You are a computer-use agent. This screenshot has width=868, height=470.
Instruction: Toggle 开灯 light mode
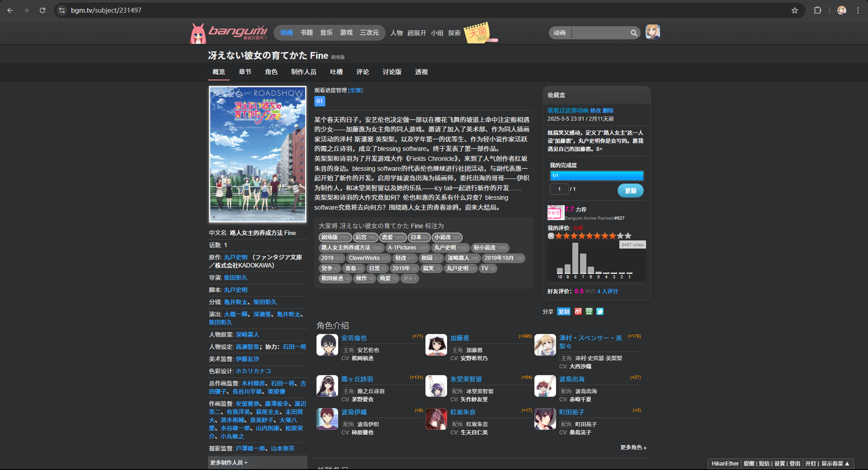(x=811, y=464)
